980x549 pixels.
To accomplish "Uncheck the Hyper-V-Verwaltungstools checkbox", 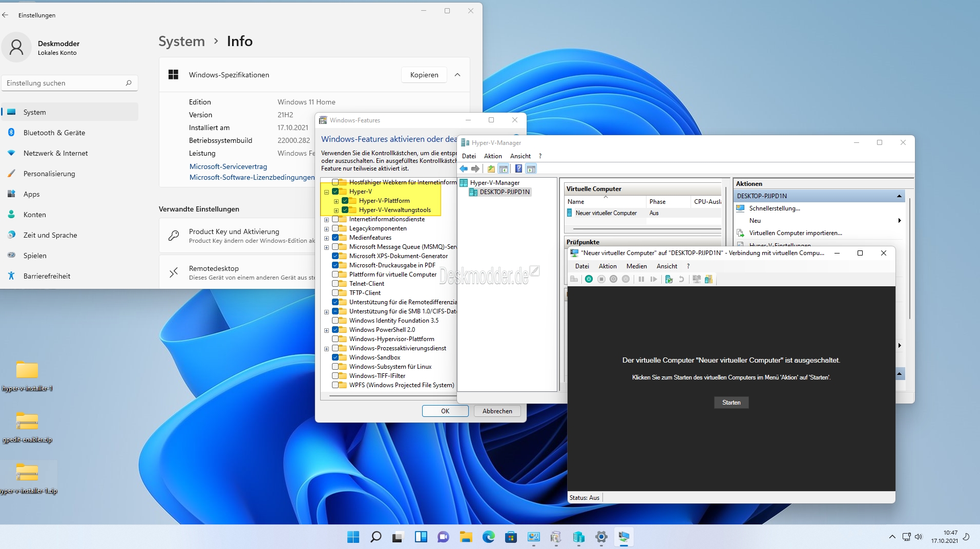I will tap(345, 210).
